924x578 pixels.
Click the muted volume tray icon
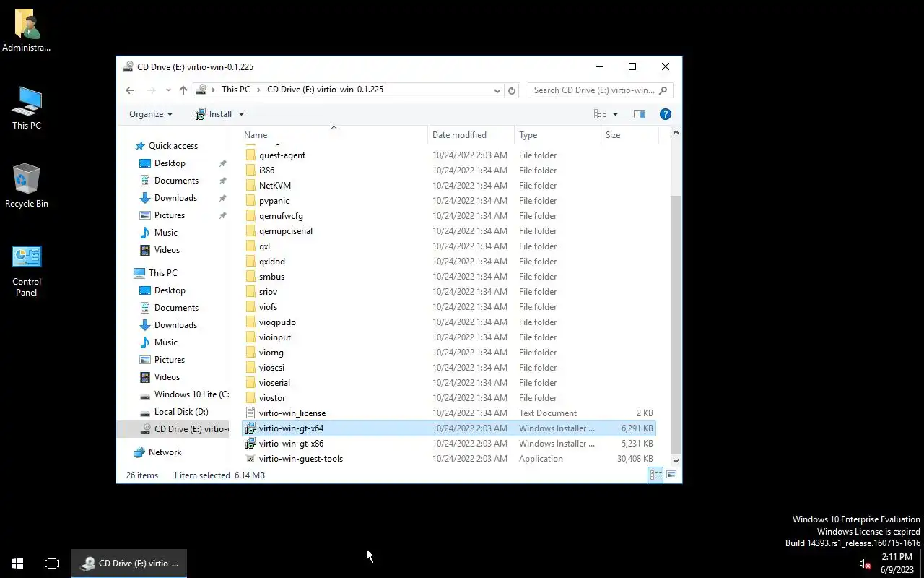pos(865,564)
